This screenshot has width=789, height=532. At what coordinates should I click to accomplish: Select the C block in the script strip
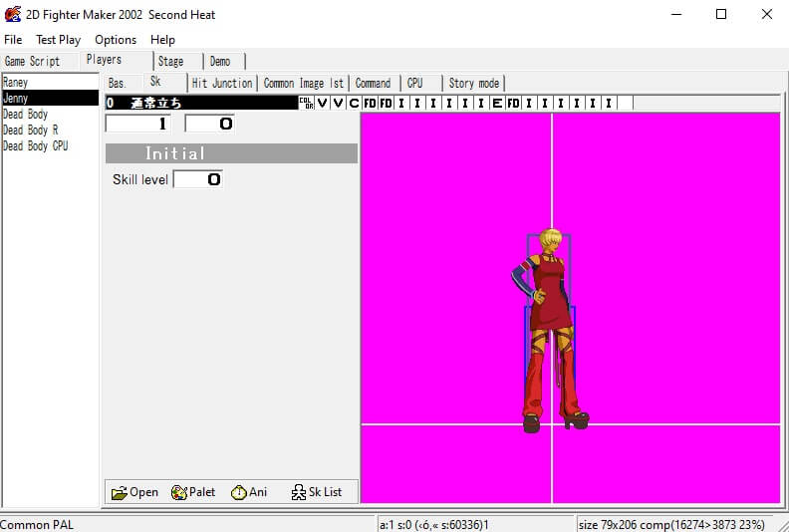354,104
